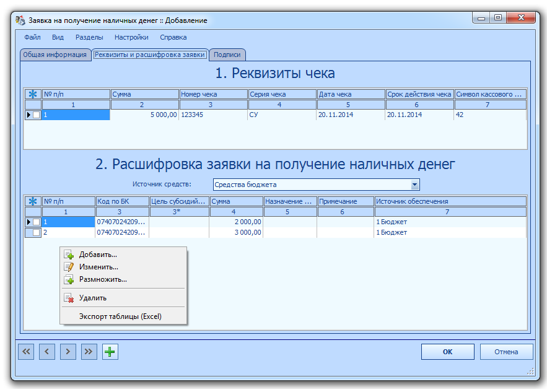Tick the checkbox of the 2 000,00 row
Image resolution: width=547 pixels, height=392 pixels.
pos(37,222)
